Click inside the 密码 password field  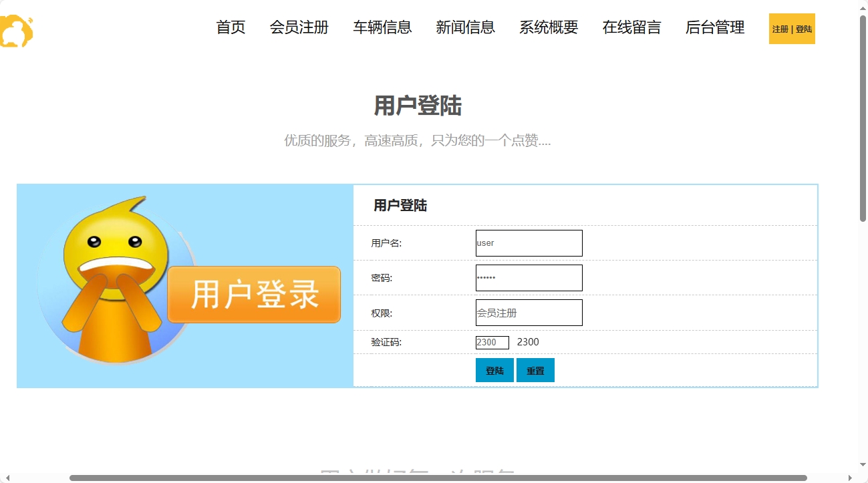pos(529,277)
